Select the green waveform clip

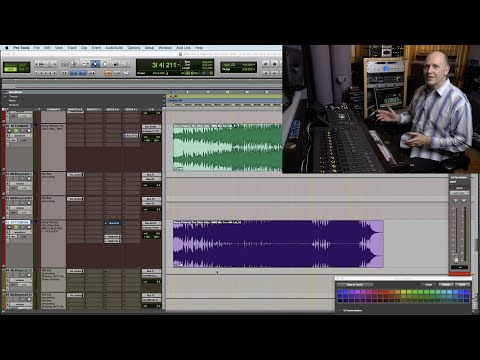[x=227, y=147]
